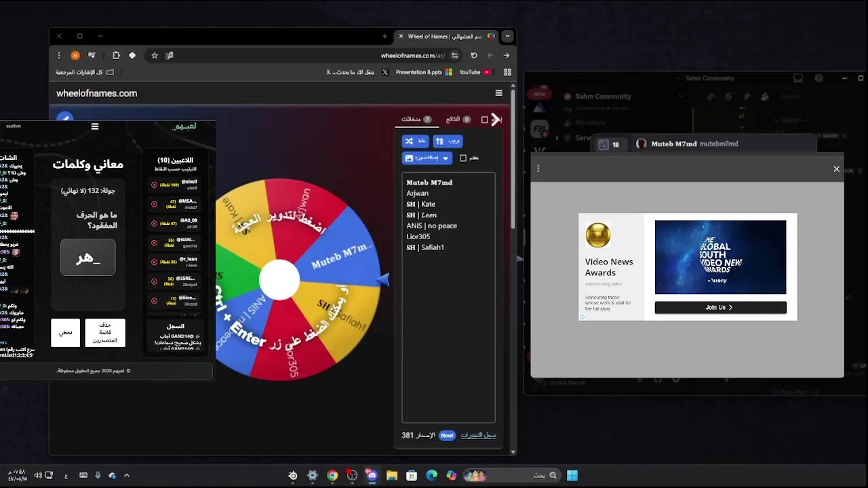Open File Explorer from the taskbar

pos(392,476)
